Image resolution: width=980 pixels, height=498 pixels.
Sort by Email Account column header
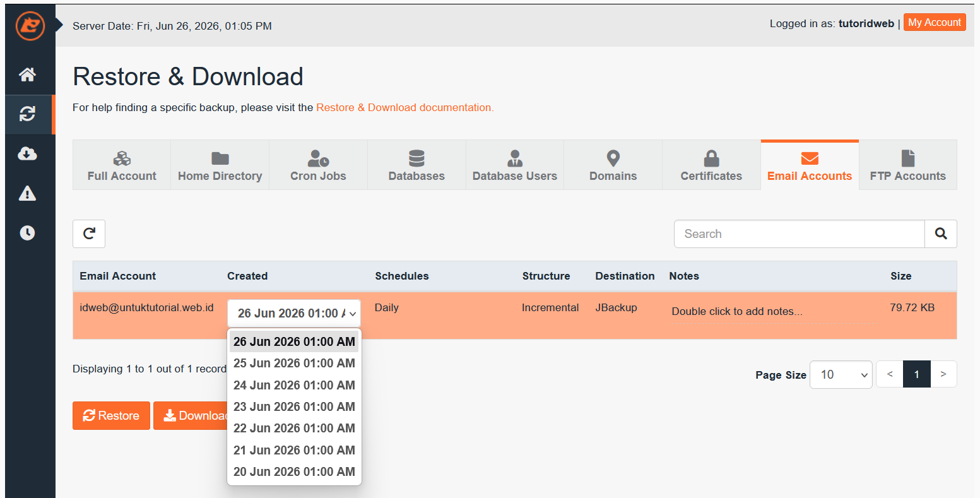coord(118,276)
